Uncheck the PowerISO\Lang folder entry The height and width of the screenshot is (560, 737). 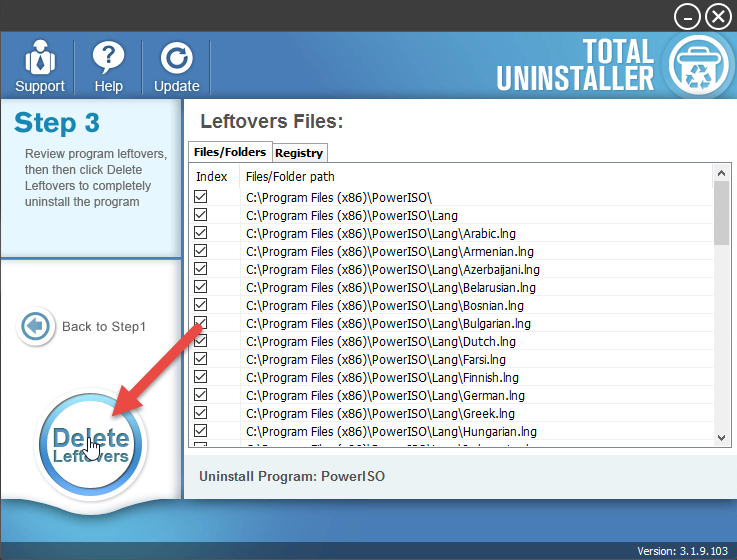(x=201, y=214)
